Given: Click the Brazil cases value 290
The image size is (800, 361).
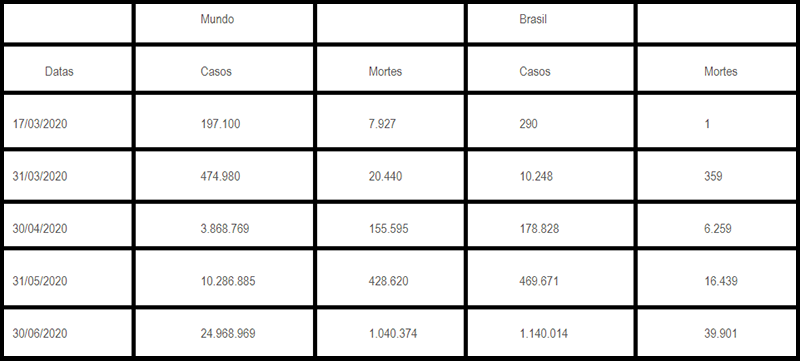Looking at the screenshot, I should point(550,122).
